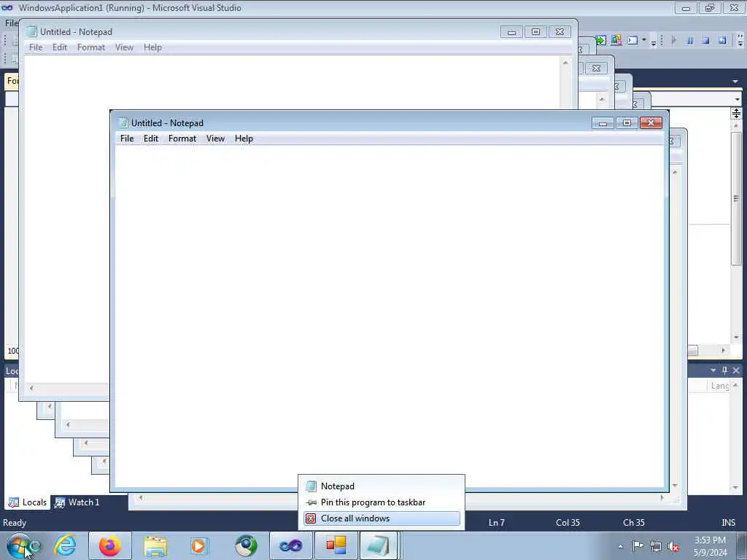The width and height of the screenshot is (747, 560).
Task: Show hidden tray icons arrow
Action: [x=620, y=547]
